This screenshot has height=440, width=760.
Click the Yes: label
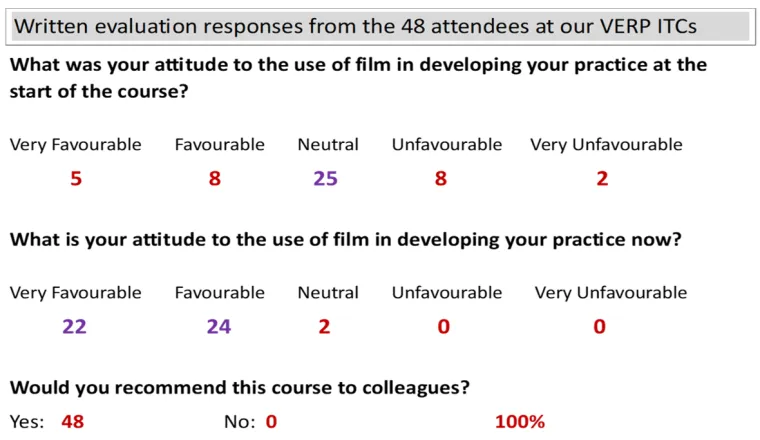point(27,422)
